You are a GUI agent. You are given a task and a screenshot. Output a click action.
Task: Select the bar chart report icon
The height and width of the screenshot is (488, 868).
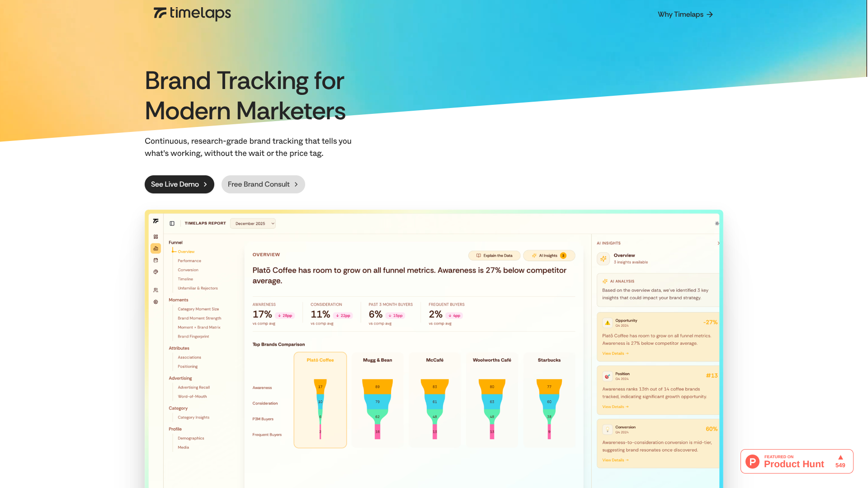(156, 249)
